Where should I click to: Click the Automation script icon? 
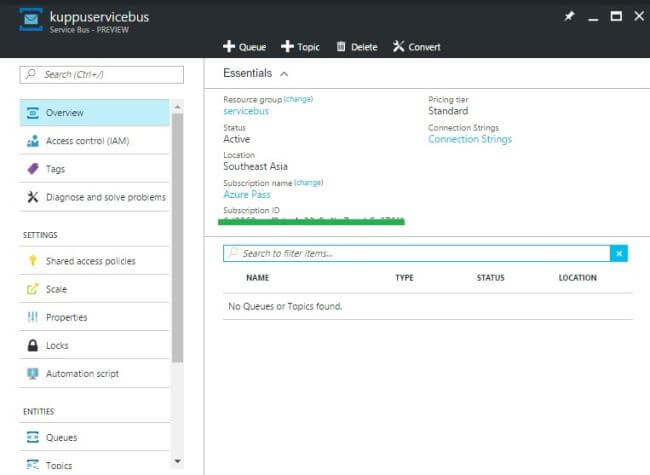click(33, 373)
